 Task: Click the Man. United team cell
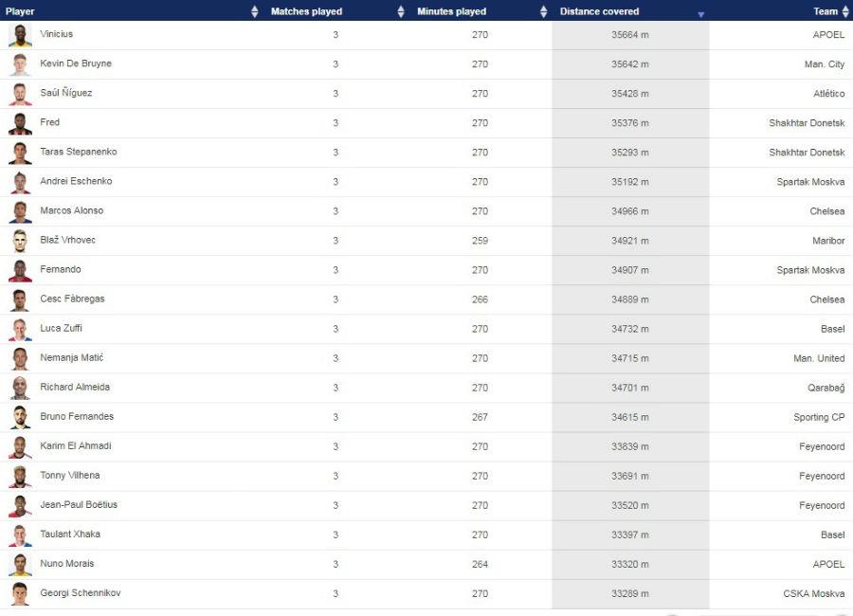(819, 358)
